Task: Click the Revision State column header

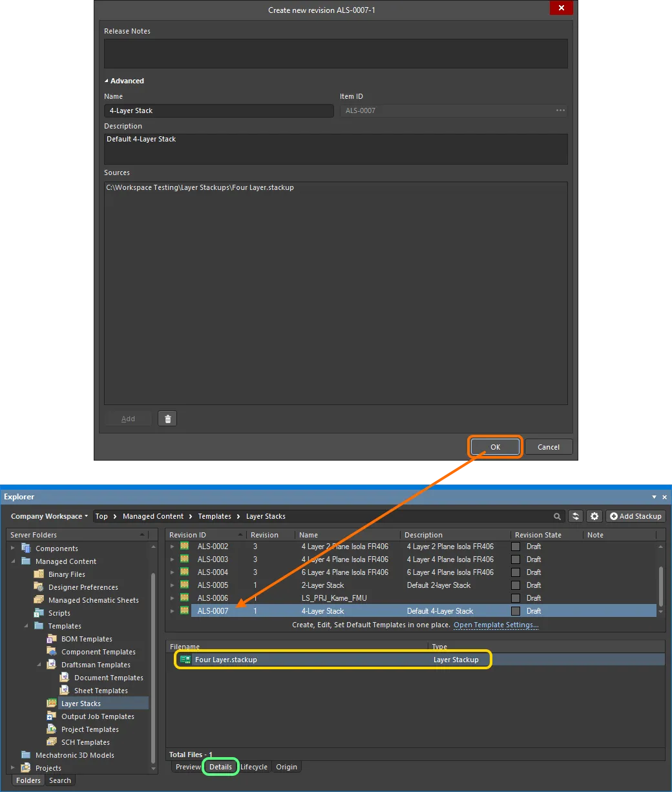Action: click(x=547, y=535)
